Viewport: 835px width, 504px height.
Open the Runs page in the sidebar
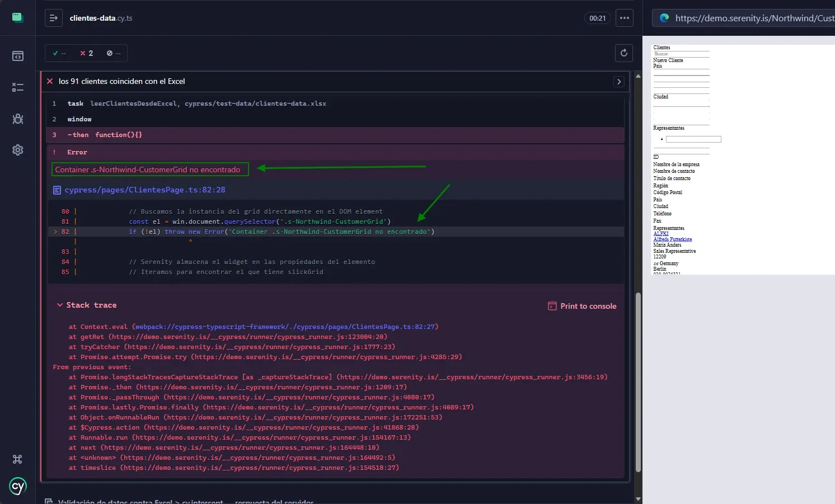coord(18,87)
